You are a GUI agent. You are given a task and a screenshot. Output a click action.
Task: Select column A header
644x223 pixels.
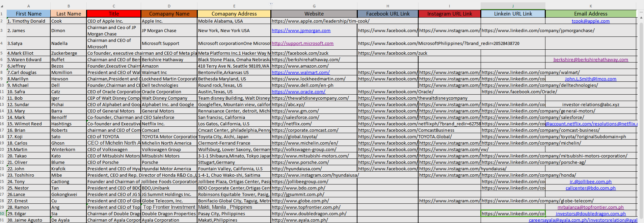[x=28, y=6]
